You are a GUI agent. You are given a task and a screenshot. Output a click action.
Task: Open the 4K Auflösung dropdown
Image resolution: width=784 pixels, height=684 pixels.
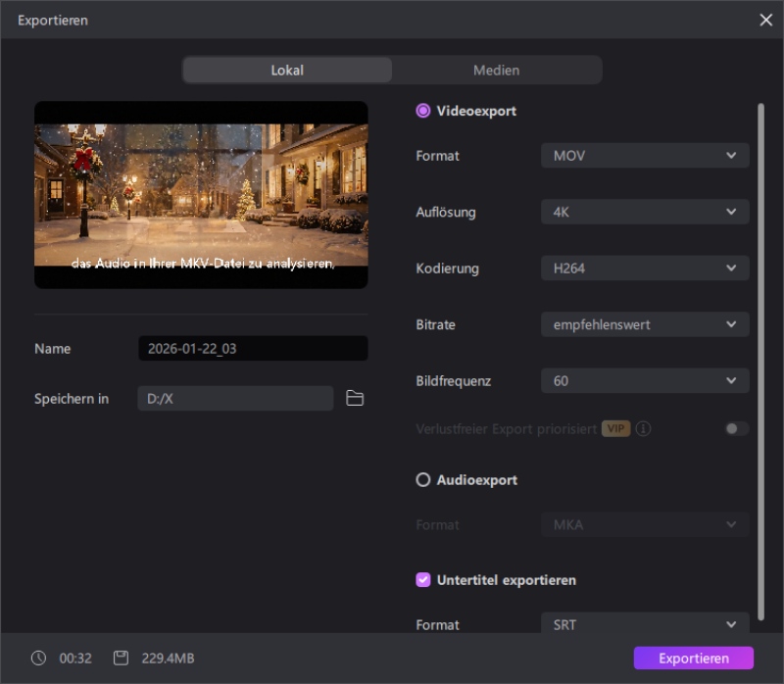point(645,212)
